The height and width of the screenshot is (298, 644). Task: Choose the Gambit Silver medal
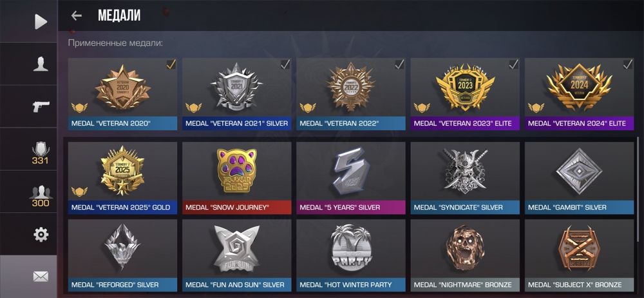[579, 178]
